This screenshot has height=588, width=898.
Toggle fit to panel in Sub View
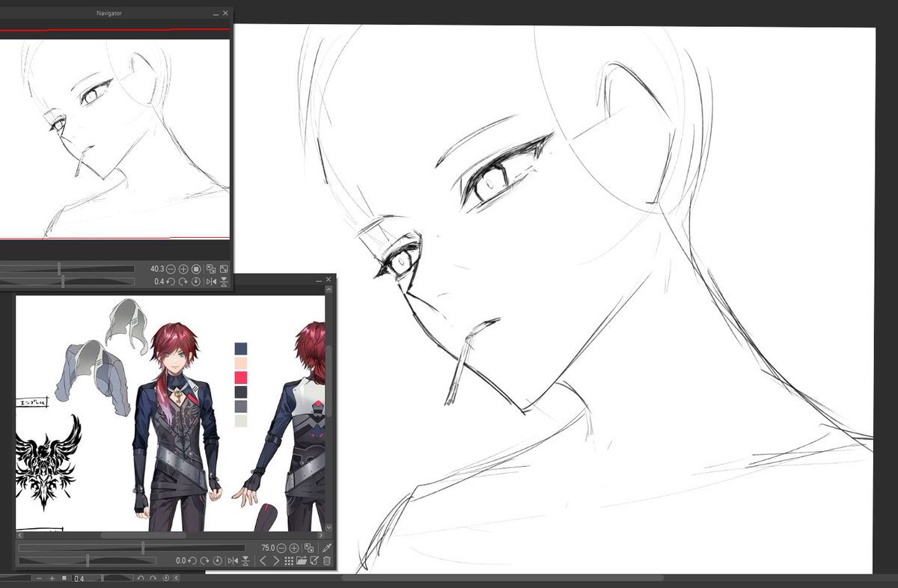tap(309, 548)
